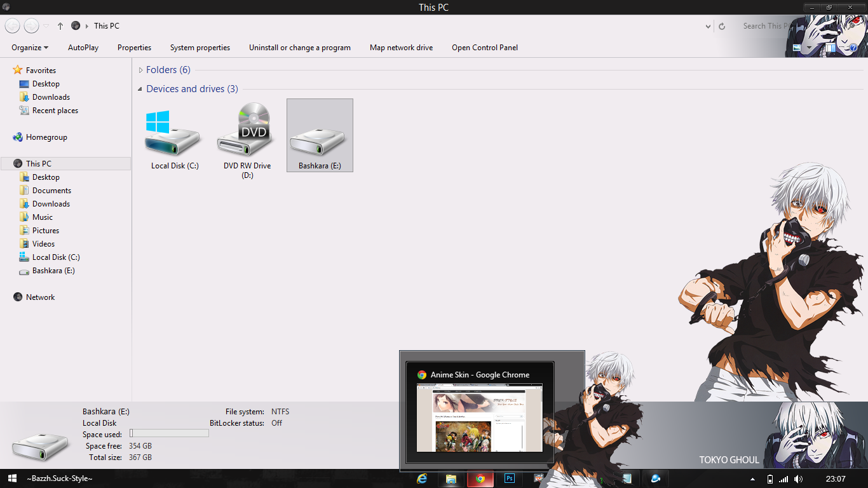Image resolution: width=868 pixels, height=488 pixels.
Task: Show the preview pane
Action: point(831,48)
